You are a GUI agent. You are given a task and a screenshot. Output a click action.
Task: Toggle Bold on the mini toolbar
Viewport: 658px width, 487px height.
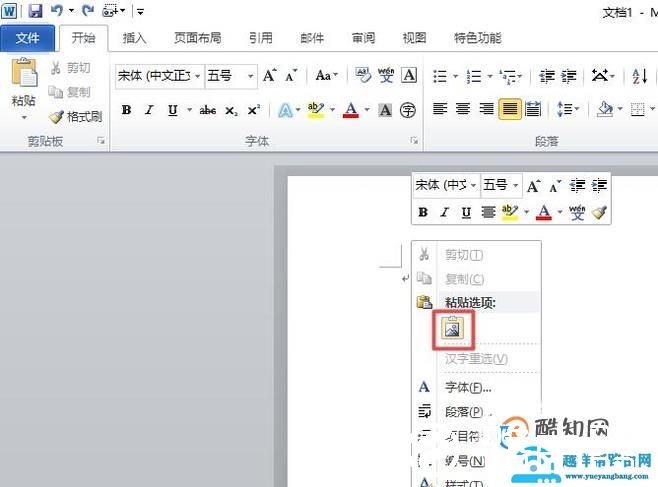point(423,212)
